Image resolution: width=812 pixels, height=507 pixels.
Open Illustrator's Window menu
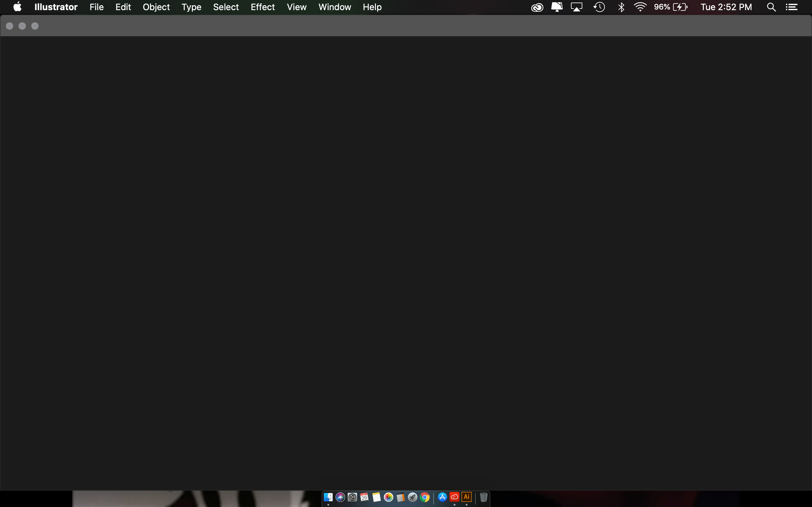(x=334, y=7)
